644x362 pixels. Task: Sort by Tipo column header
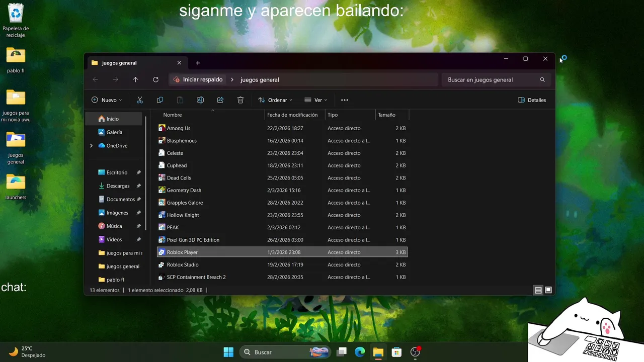coord(351,115)
